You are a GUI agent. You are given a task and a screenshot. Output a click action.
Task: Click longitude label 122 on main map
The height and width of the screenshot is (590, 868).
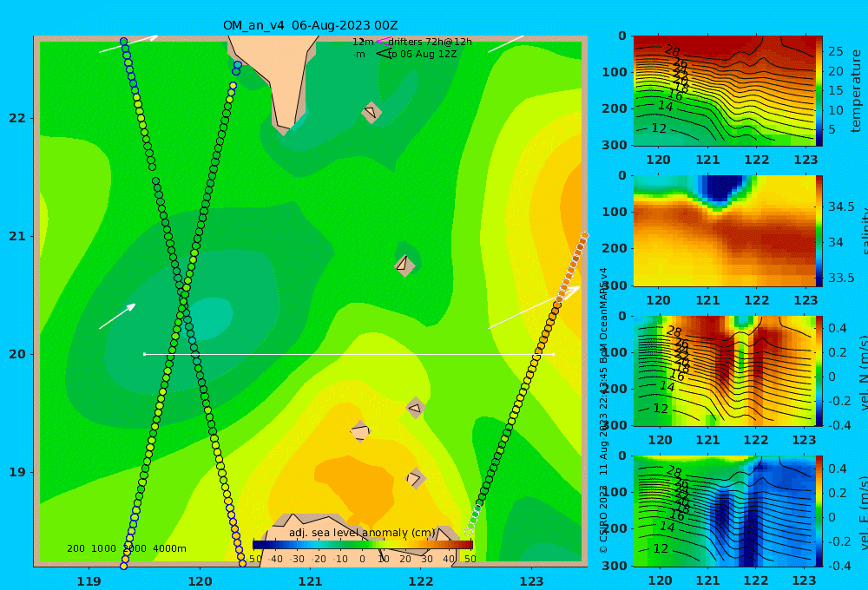tap(421, 581)
